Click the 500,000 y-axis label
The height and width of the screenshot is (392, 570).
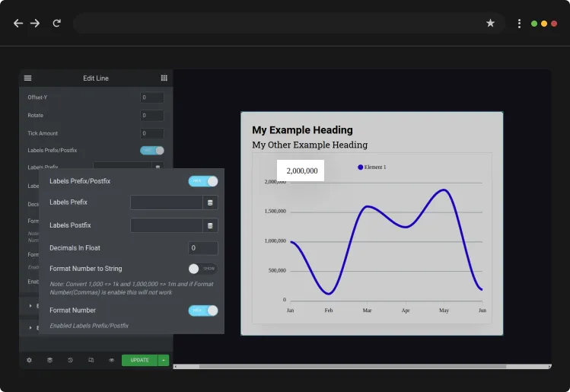(x=277, y=270)
